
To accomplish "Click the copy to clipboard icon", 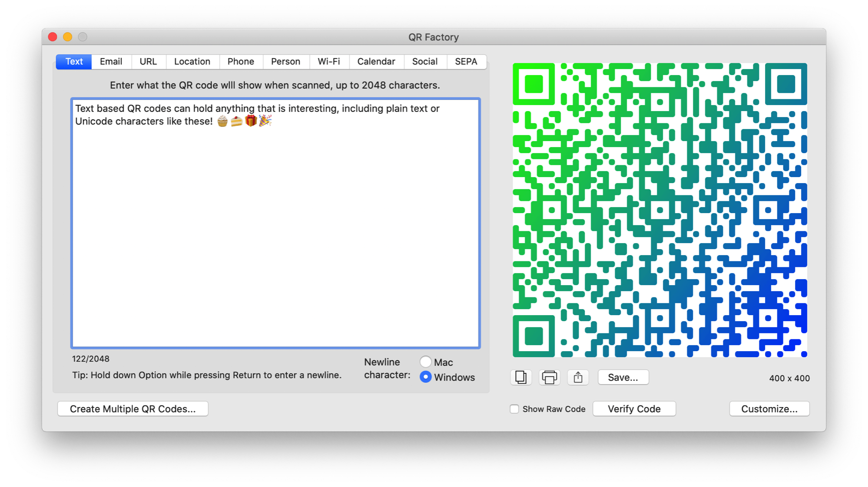I will [x=520, y=377].
